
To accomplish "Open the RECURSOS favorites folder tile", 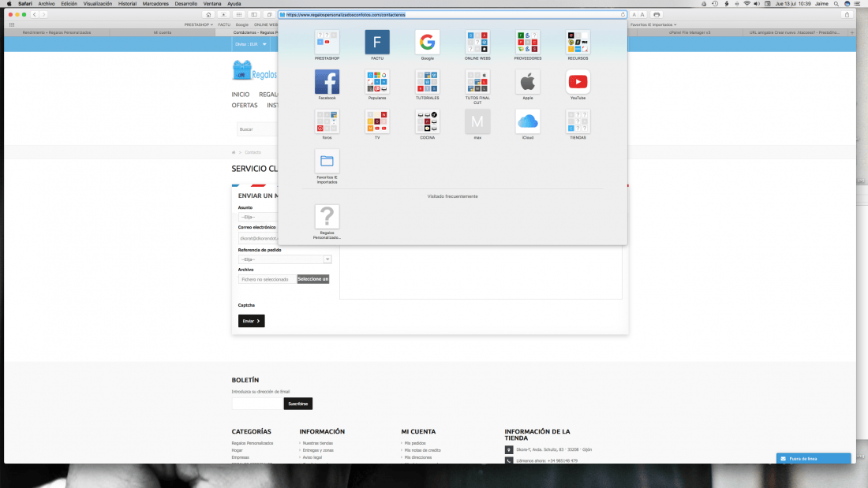I will pos(578,43).
